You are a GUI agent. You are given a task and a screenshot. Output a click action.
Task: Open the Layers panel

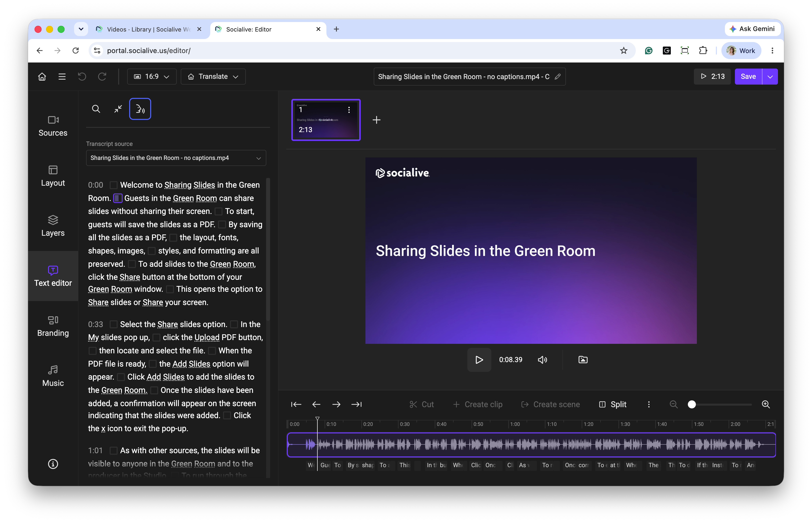click(53, 226)
